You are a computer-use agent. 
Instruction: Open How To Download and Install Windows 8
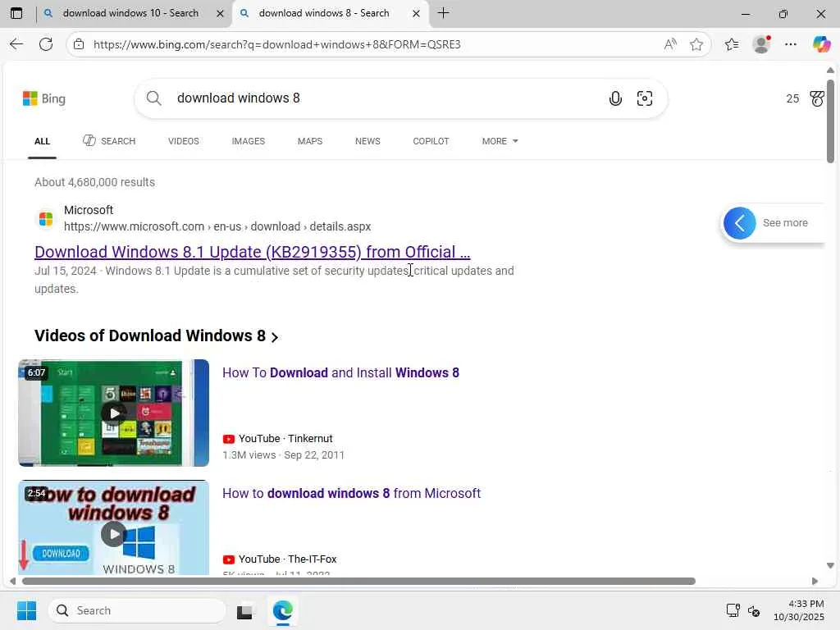(x=340, y=373)
